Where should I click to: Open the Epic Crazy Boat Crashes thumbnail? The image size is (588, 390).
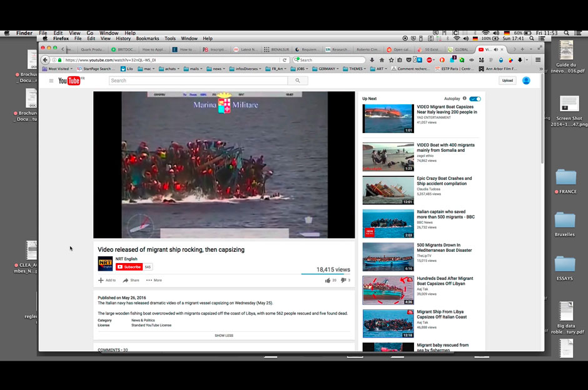coord(388,190)
